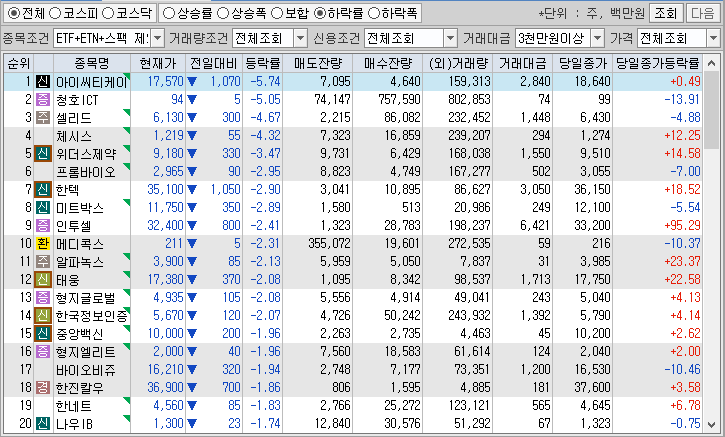
Task: Click the 당일종가등락률 column header
Action: click(657, 63)
